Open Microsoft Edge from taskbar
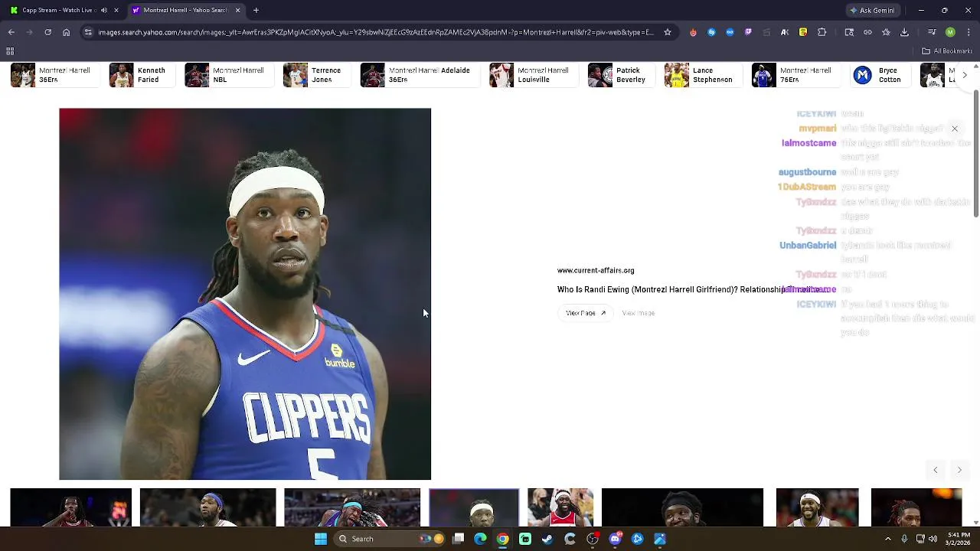Image resolution: width=980 pixels, height=551 pixels. click(480, 539)
